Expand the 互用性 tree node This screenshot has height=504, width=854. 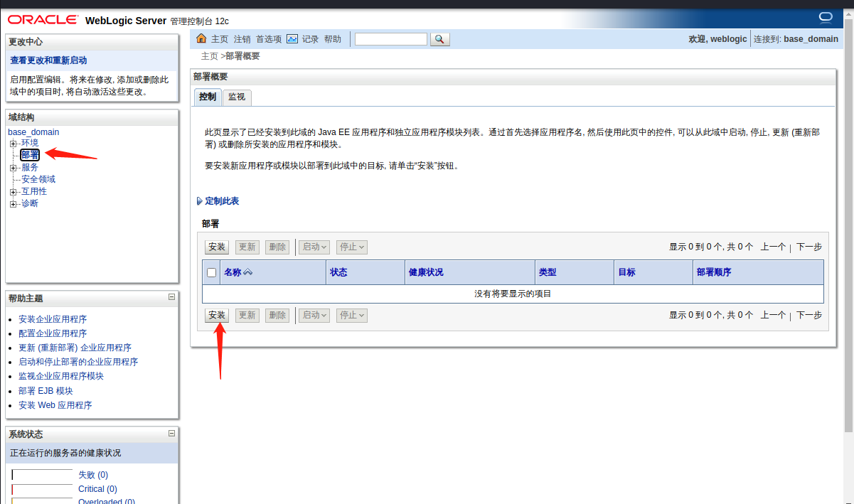pos(13,192)
